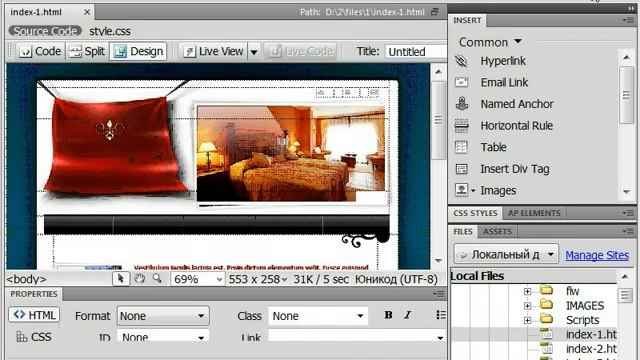This screenshot has height=360, width=640.
Task: Switch Properties to HTML mode
Action: pyautogui.click(x=34, y=315)
